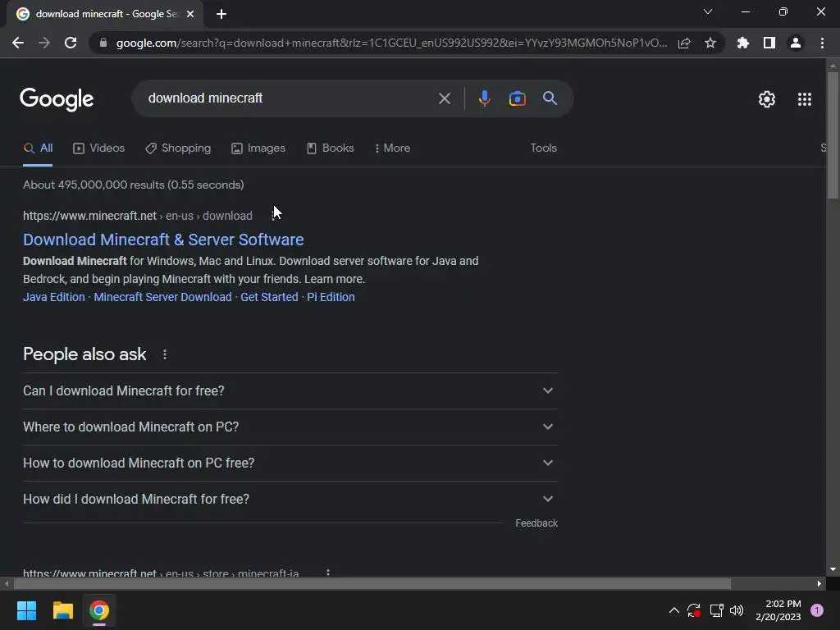Switch to the Shopping tab
The image size is (840, 630).
pyautogui.click(x=178, y=148)
